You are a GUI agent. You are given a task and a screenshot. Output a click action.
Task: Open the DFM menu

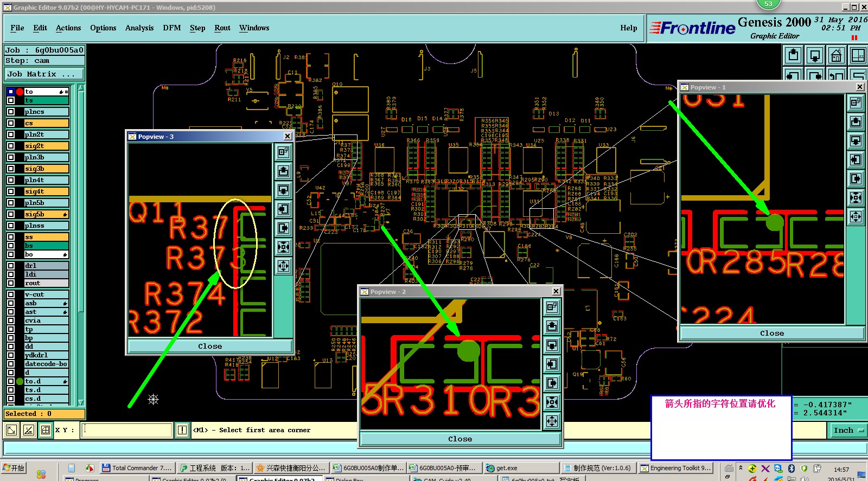coord(172,28)
